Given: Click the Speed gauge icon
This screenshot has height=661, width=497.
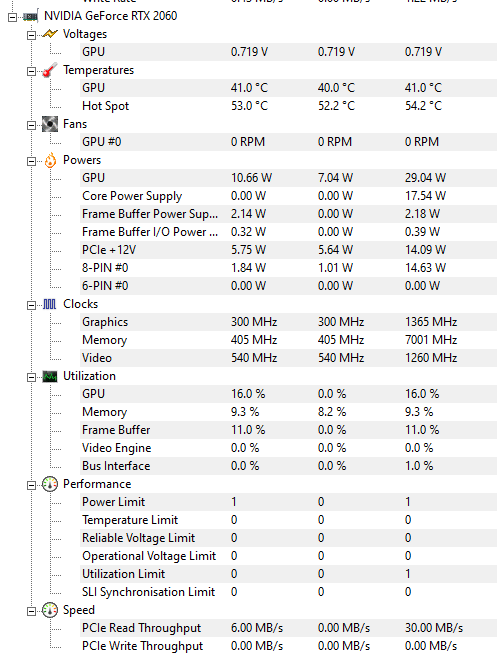Looking at the screenshot, I should (50, 610).
